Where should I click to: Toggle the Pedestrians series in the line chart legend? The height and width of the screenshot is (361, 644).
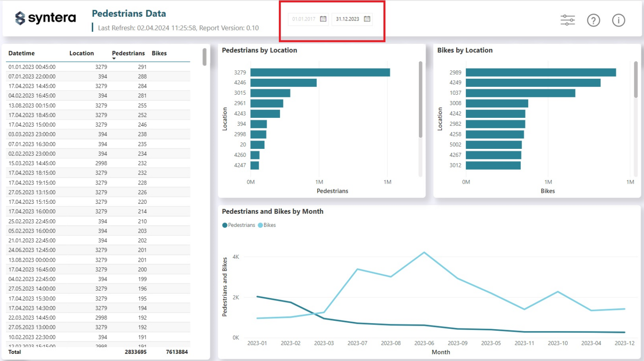tap(239, 225)
